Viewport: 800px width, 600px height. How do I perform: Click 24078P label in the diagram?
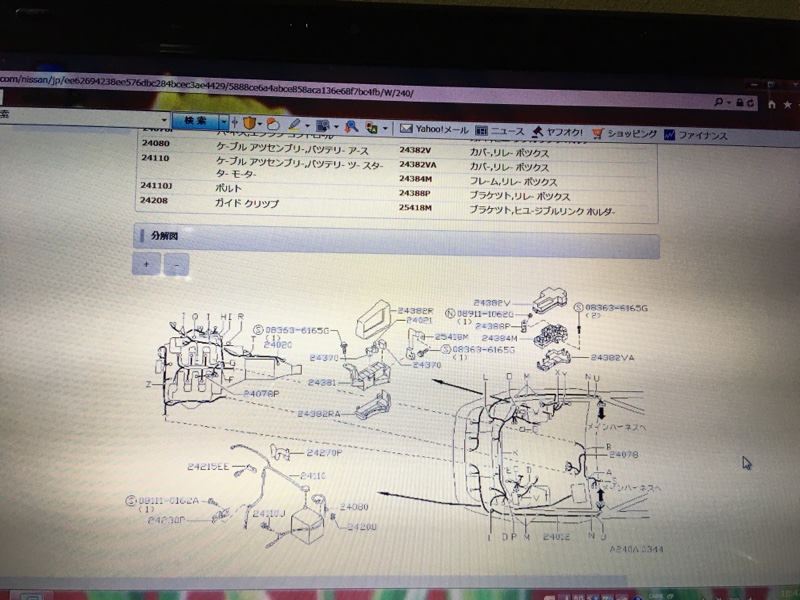click(x=261, y=393)
